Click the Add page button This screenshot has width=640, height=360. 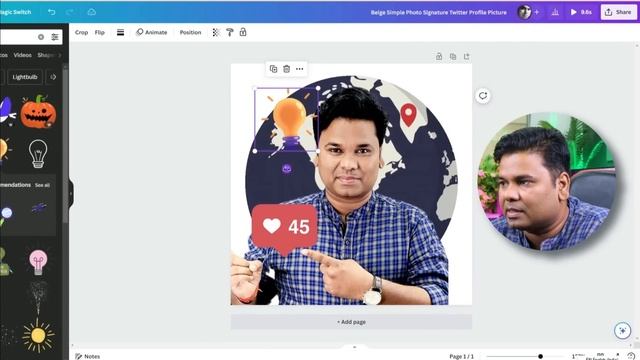pyautogui.click(x=351, y=322)
